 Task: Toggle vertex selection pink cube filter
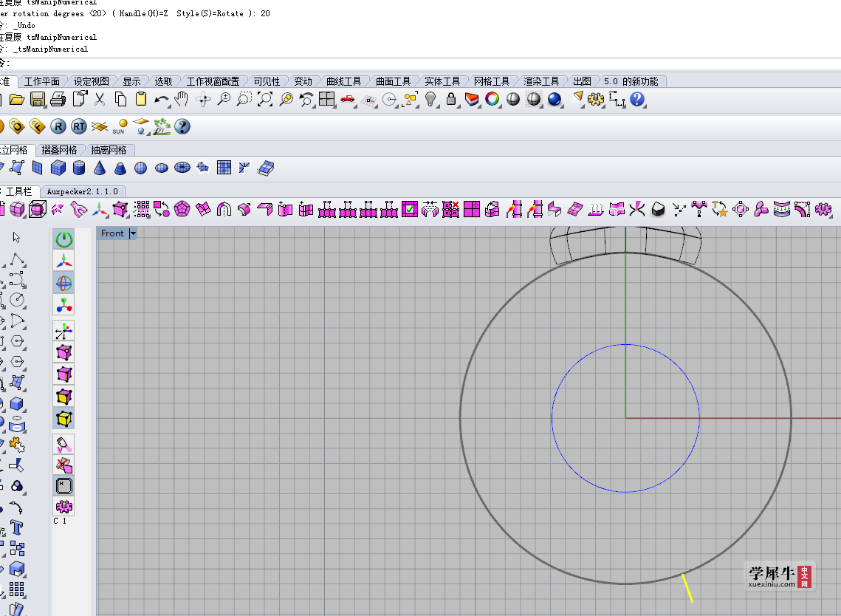tap(63, 352)
